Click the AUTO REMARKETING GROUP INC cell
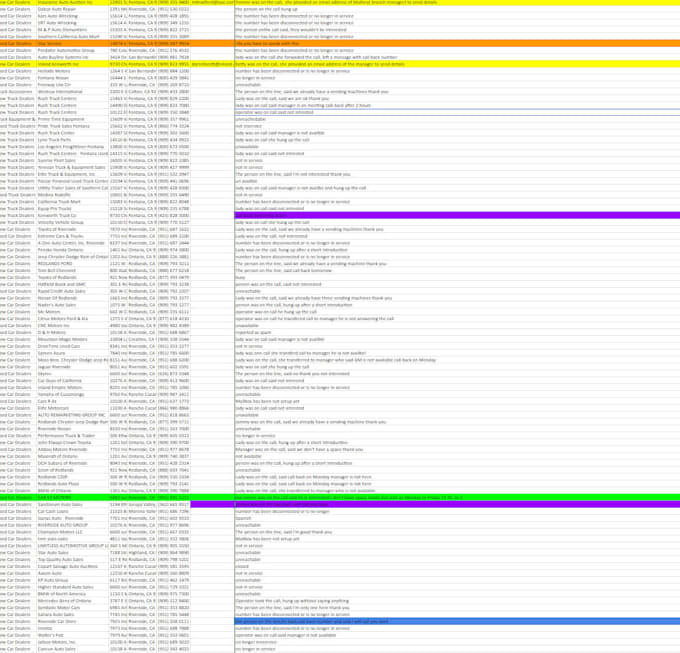 (x=72, y=415)
